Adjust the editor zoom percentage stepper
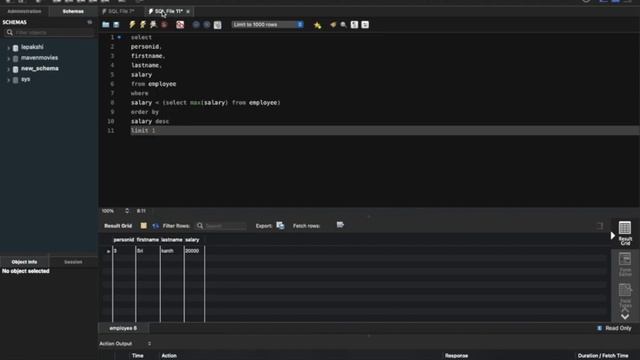This screenshot has width=640, height=360. click(x=127, y=211)
